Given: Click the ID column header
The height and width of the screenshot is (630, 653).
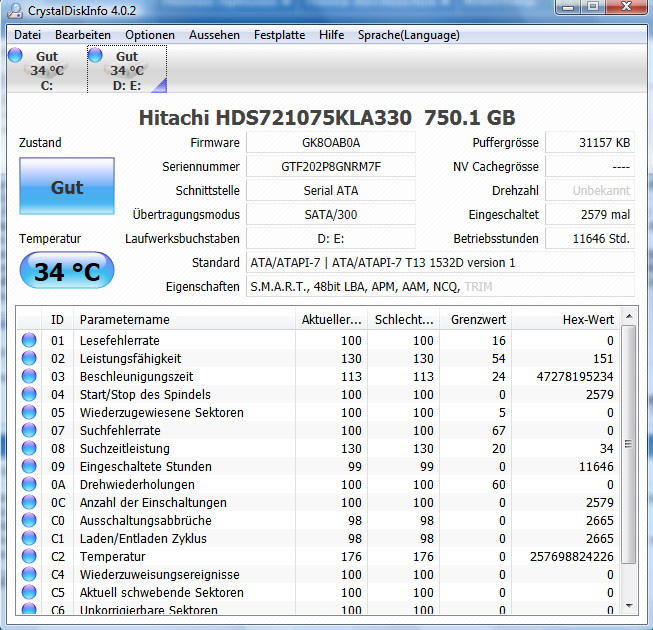Looking at the screenshot, I should [57, 319].
